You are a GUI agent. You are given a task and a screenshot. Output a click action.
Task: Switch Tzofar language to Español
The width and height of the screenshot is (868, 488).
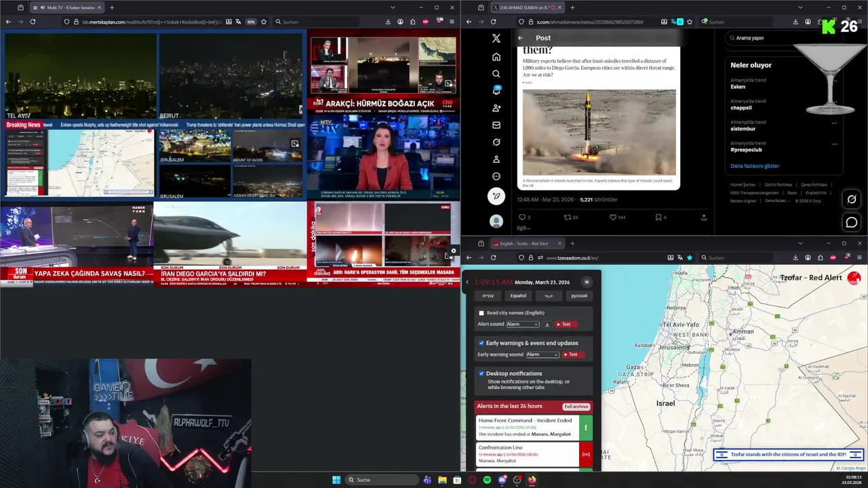point(518,296)
